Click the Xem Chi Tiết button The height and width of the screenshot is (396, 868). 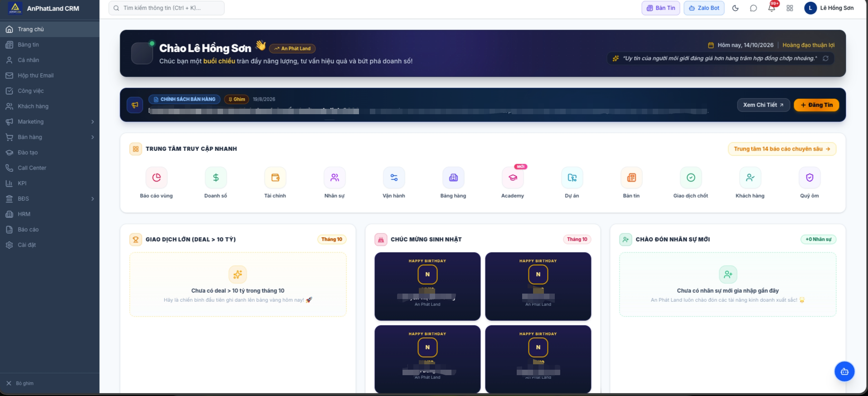763,105
